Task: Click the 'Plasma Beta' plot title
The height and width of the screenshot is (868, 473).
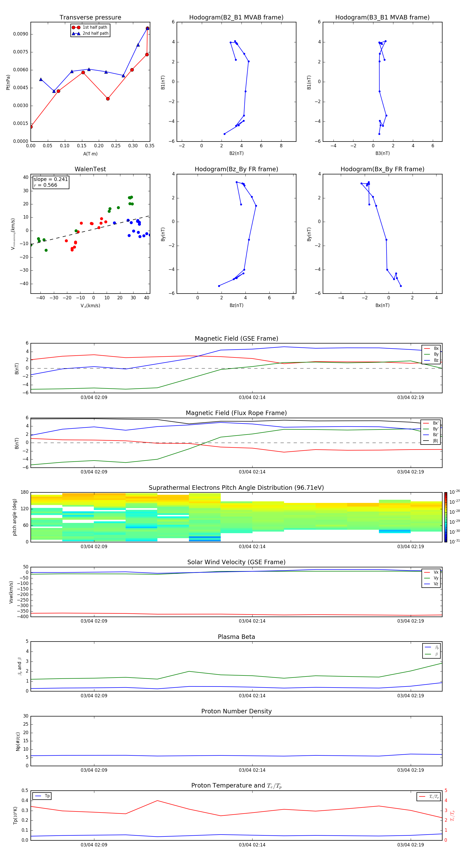Action: 236,637
